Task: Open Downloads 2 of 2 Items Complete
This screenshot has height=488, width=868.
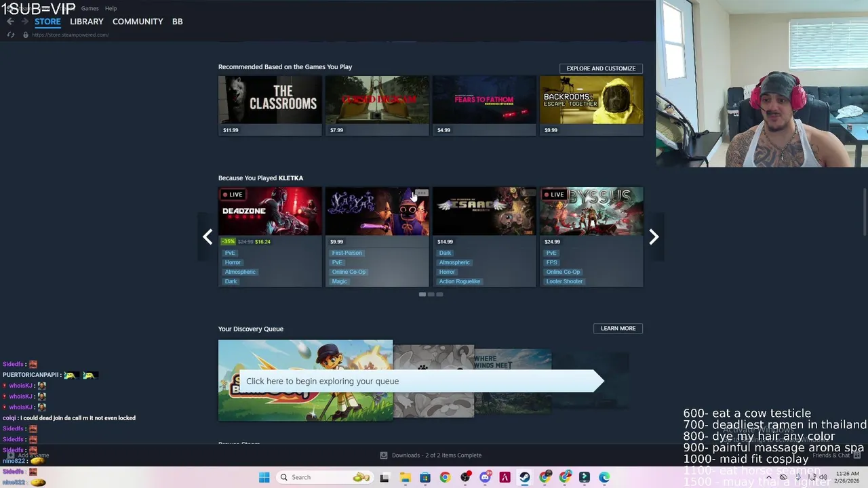Action: click(437, 455)
